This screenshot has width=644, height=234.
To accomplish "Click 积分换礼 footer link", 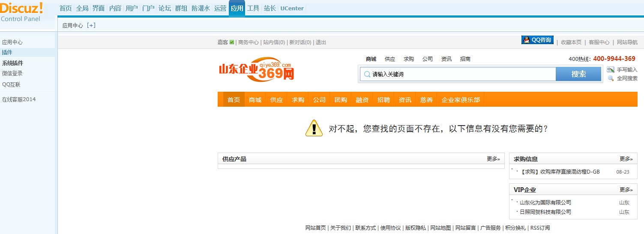I will pyautogui.click(x=515, y=228).
